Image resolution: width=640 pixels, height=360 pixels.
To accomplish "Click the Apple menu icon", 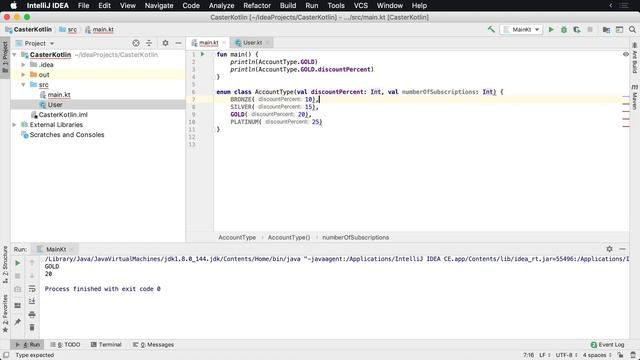I will point(13,5).
